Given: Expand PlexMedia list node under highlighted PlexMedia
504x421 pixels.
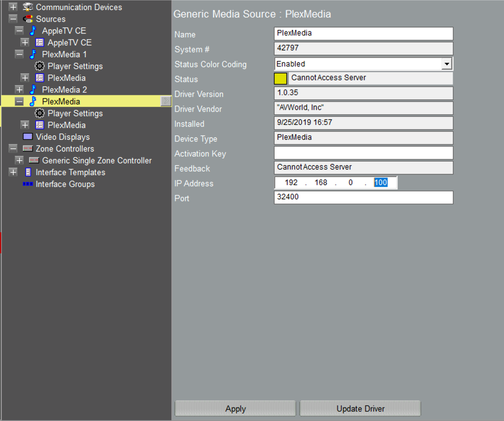Looking at the screenshot, I should (25, 125).
